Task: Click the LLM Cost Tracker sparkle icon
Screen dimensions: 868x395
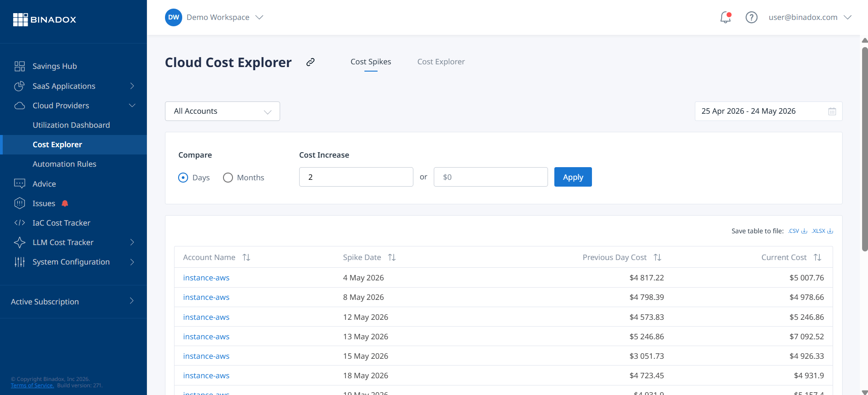Action: coord(19,242)
